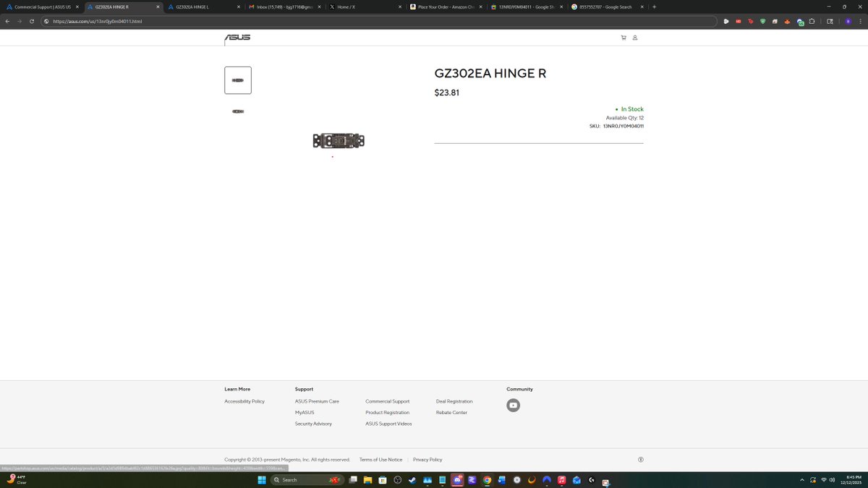Click the YouTube community icon
The width and height of the screenshot is (868, 488).
pyautogui.click(x=513, y=406)
